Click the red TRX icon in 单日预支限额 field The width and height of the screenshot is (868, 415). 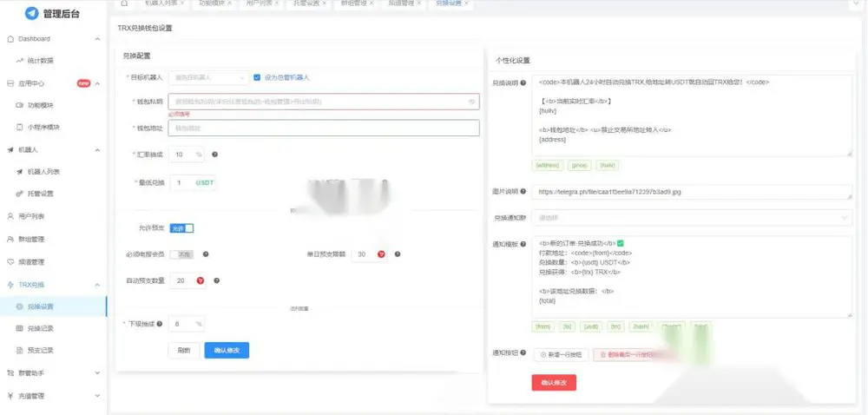tap(381, 254)
